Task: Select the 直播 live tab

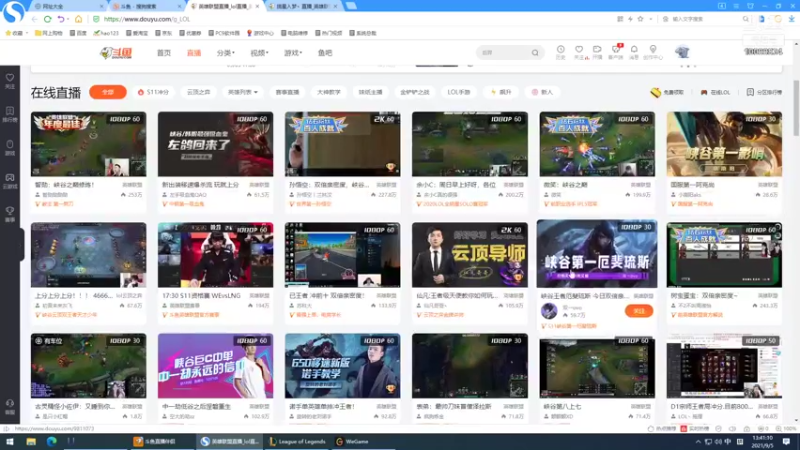Action: coord(194,53)
